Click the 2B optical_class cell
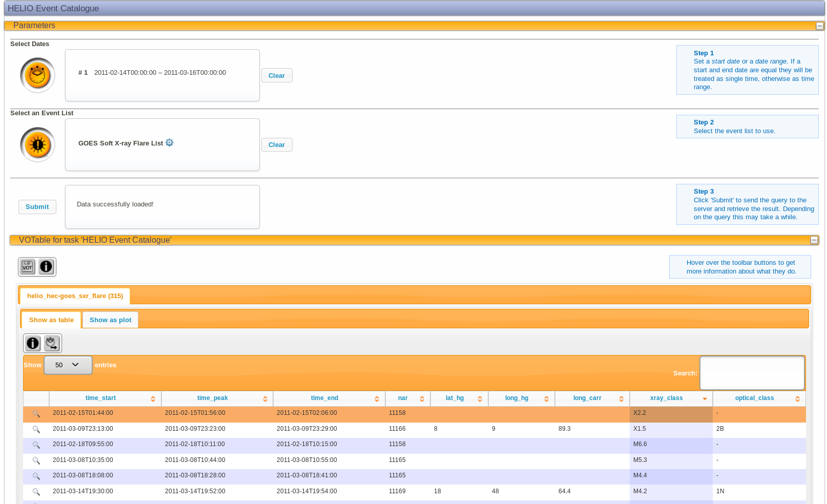Viewport: 827px width, 504px height. (x=759, y=429)
